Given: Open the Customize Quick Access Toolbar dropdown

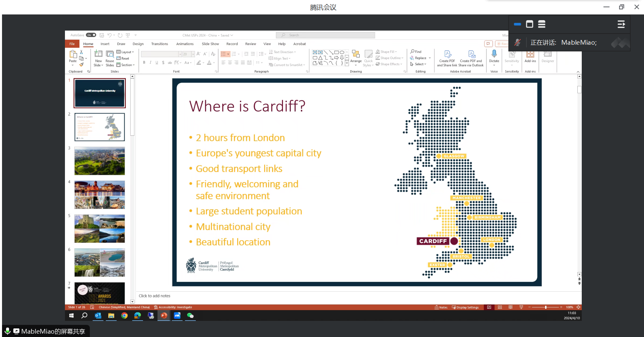Looking at the screenshot, I should click(x=136, y=35).
